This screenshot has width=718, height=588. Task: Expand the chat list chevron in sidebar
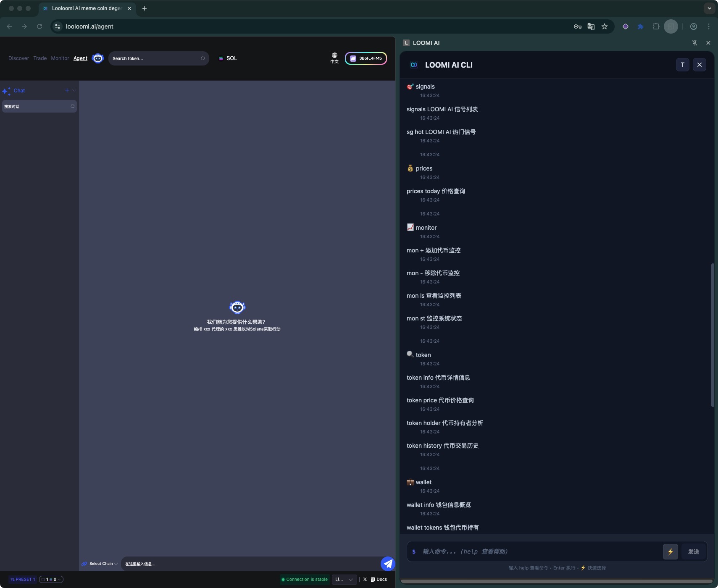click(74, 90)
